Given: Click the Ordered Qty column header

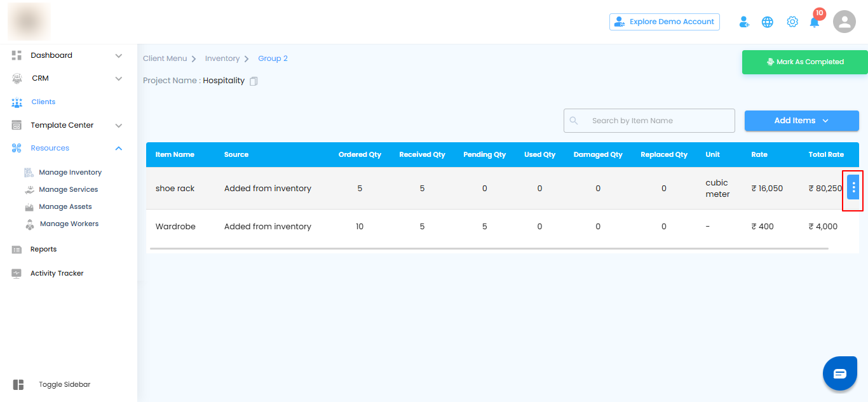Looking at the screenshot, I should (360, 154).
